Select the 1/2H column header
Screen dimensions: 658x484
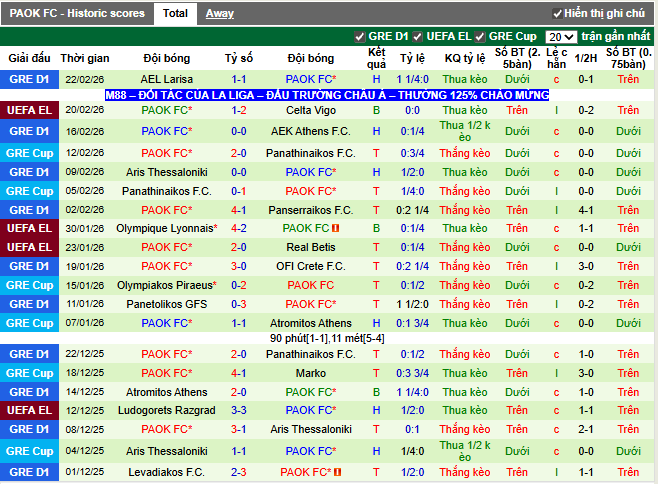[586, 58]
